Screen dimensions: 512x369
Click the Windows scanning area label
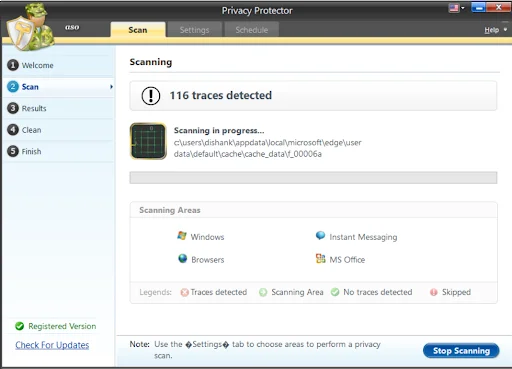207,237
